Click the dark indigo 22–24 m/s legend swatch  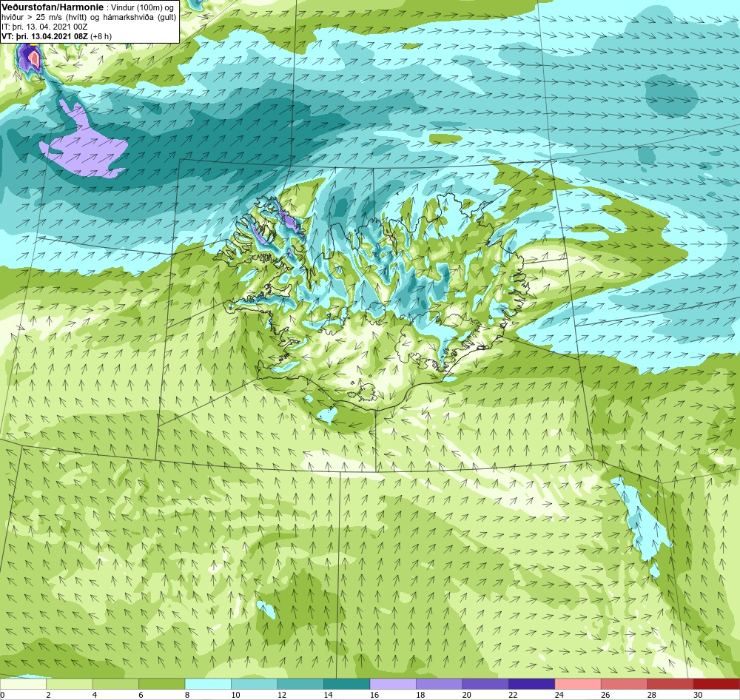[532, 684]
